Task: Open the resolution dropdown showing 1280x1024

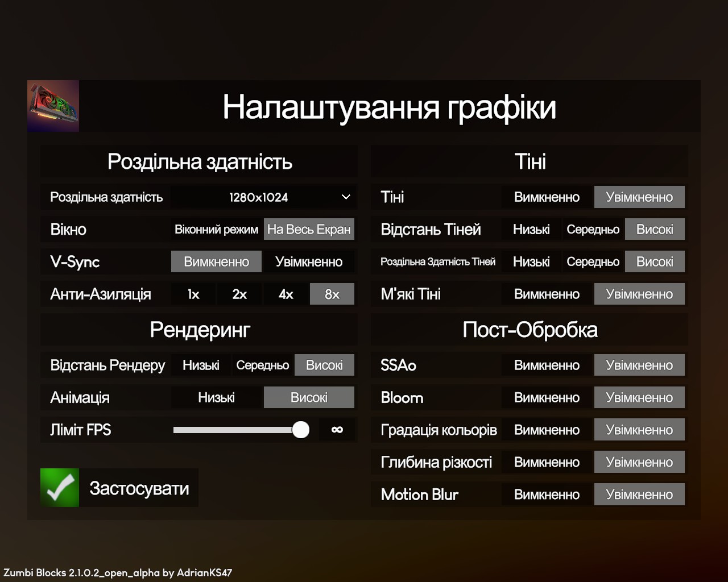Action: (263, 197)
